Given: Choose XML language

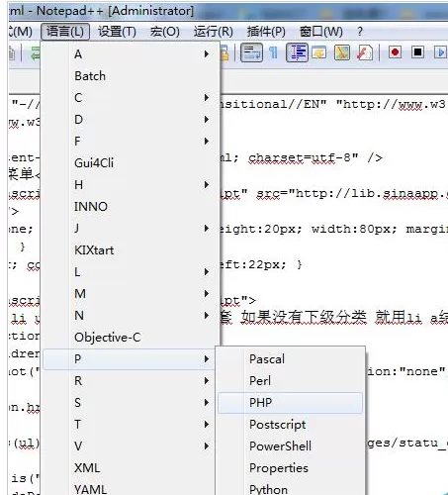Looking at the screenshot, I should pyautogui.click(x=130, y=467).
